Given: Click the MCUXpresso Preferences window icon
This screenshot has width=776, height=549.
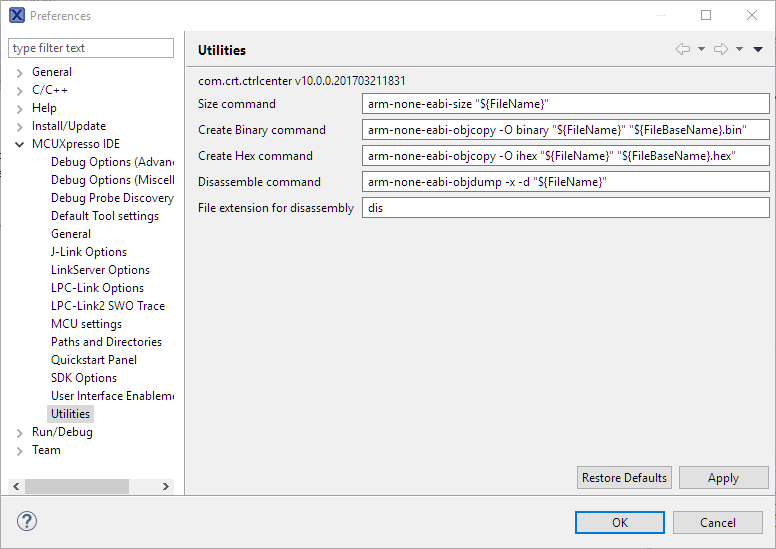Looking at the screenshot, I should (x=17, y=15).
